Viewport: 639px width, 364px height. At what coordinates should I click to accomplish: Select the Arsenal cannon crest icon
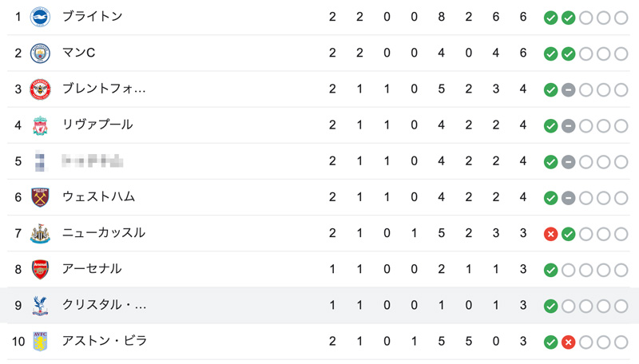(40, 270)
